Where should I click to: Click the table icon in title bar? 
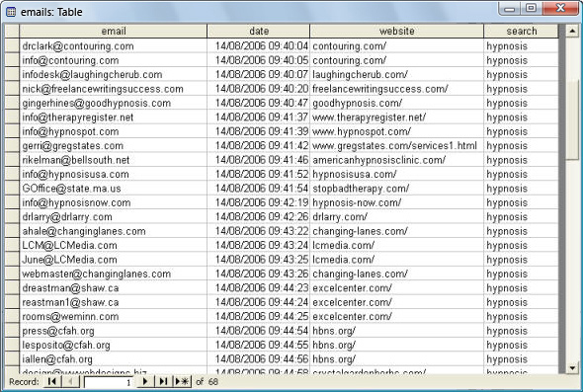pyautogui.click(x=11, y=12)
